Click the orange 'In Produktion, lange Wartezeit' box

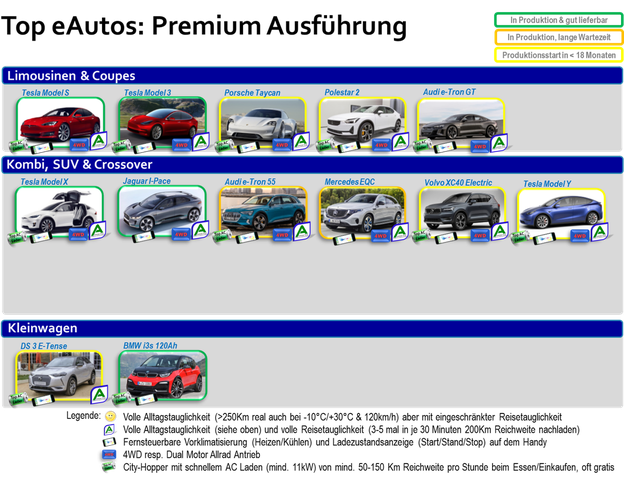coord(559,37)
